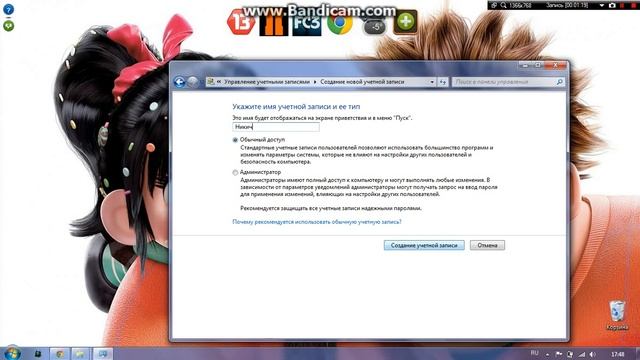
Task: Open the Windows Explorer folder on the taskbar
Action: point(81,353)
